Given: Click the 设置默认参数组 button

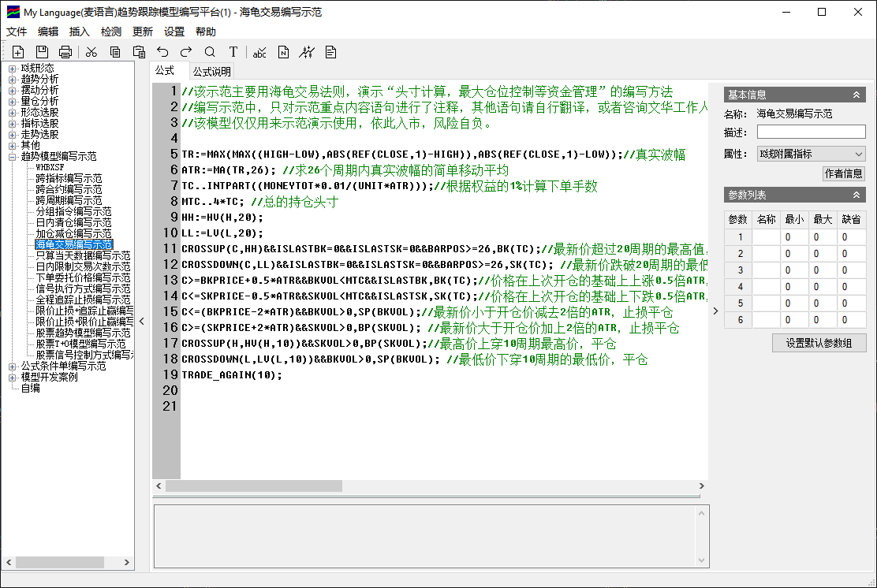Looking at the screenshot, I should pyautogui.click(x=819, y=343).
